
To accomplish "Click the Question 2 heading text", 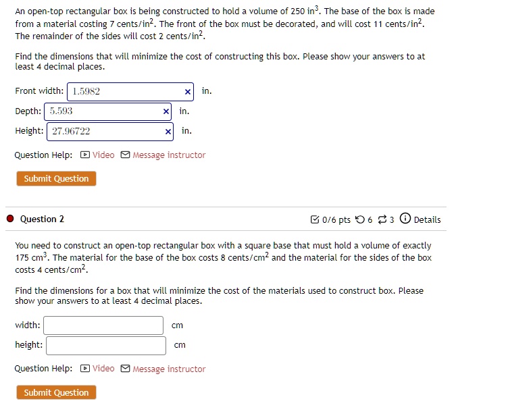I will [43, 219].
